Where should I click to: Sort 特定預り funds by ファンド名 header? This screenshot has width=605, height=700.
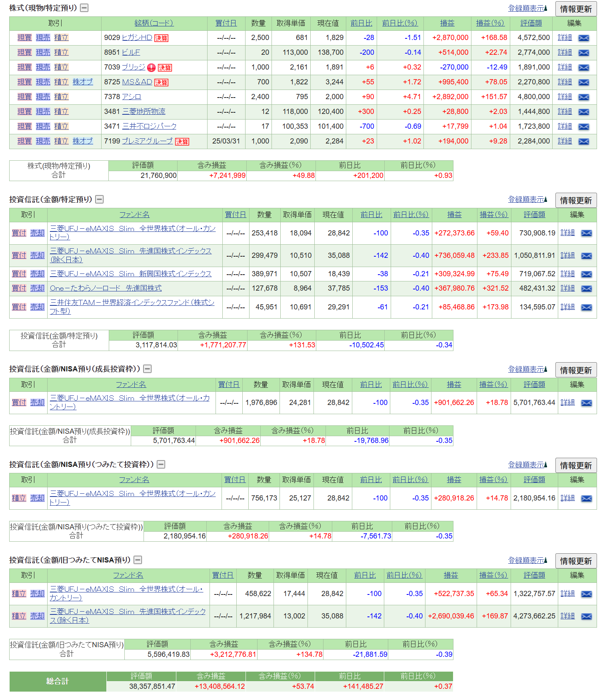[x=134, y=215]
